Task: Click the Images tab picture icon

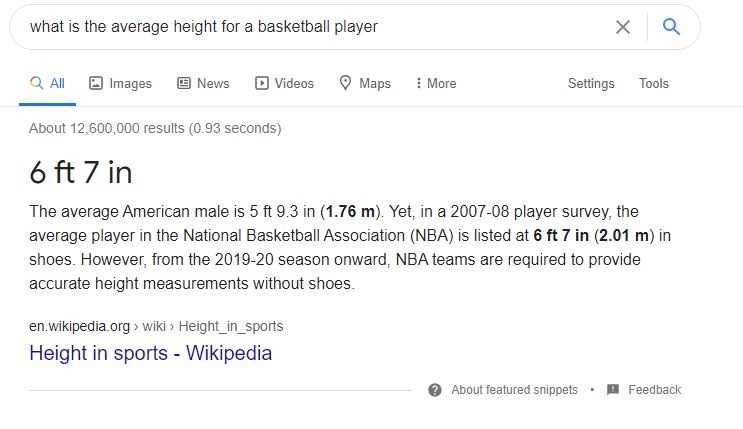Action: 96,84
